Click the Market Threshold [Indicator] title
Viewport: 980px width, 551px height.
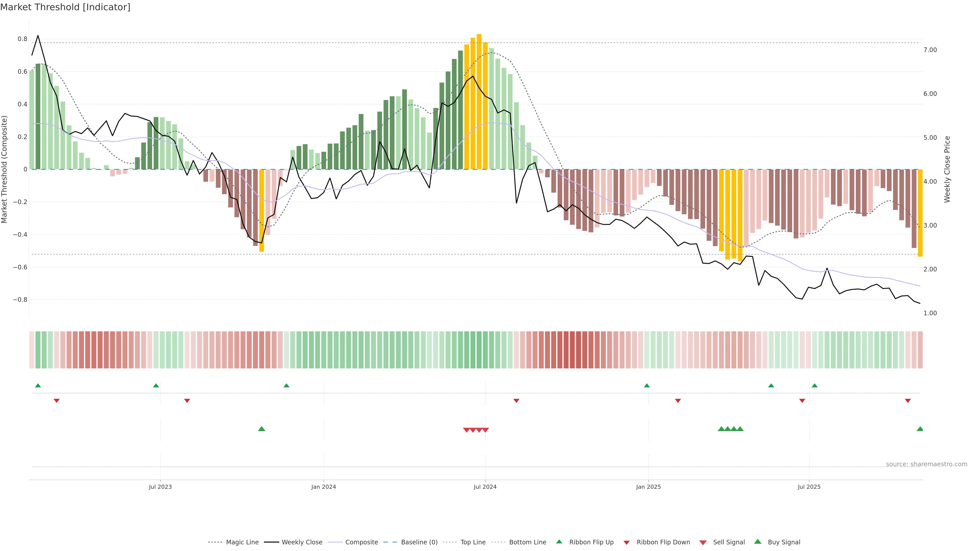65,7
